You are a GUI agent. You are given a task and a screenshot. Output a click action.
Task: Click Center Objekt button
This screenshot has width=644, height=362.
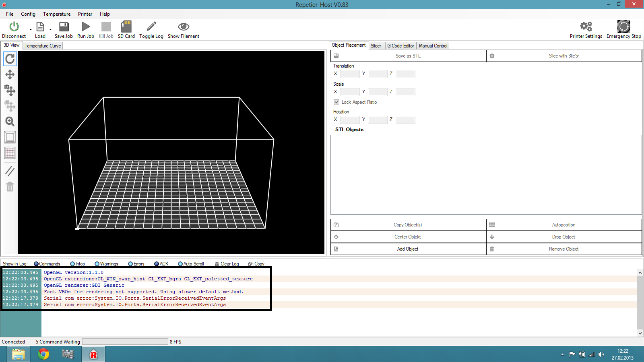tap(408, 237)
